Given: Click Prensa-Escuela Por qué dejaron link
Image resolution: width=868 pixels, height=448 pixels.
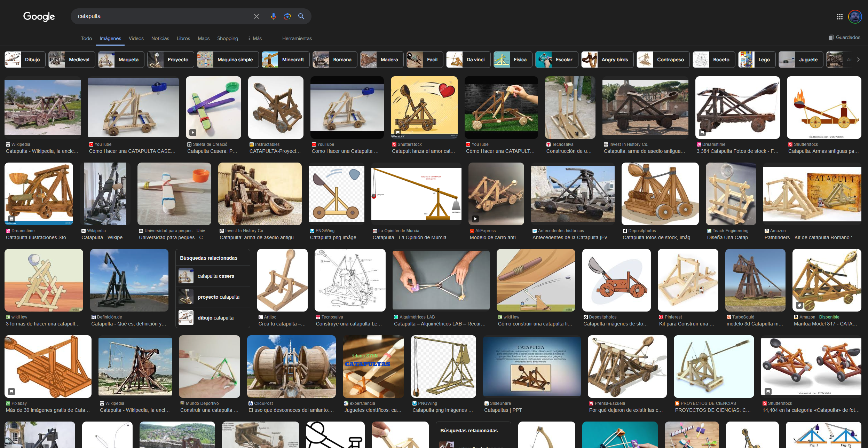Looking at the screenshot, I should pyautogui.click(x=626, y=410).
